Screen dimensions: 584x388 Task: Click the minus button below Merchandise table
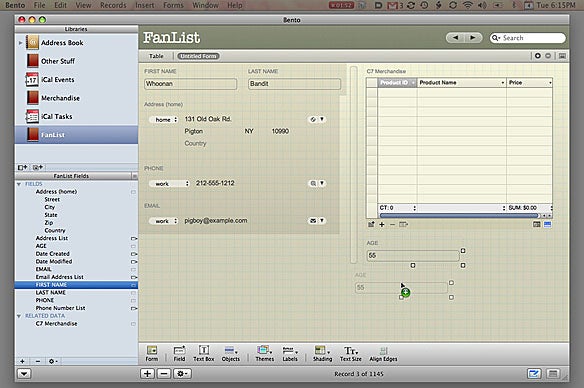[392, 225]
